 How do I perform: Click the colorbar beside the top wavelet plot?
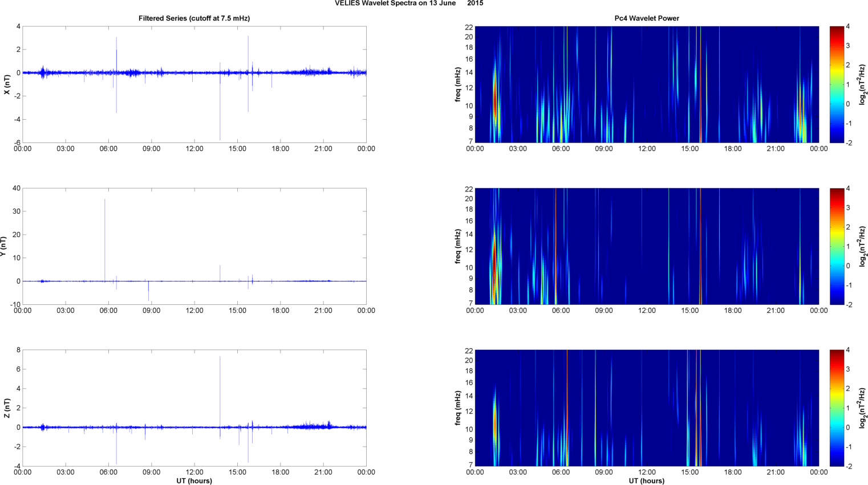point(836,84)
